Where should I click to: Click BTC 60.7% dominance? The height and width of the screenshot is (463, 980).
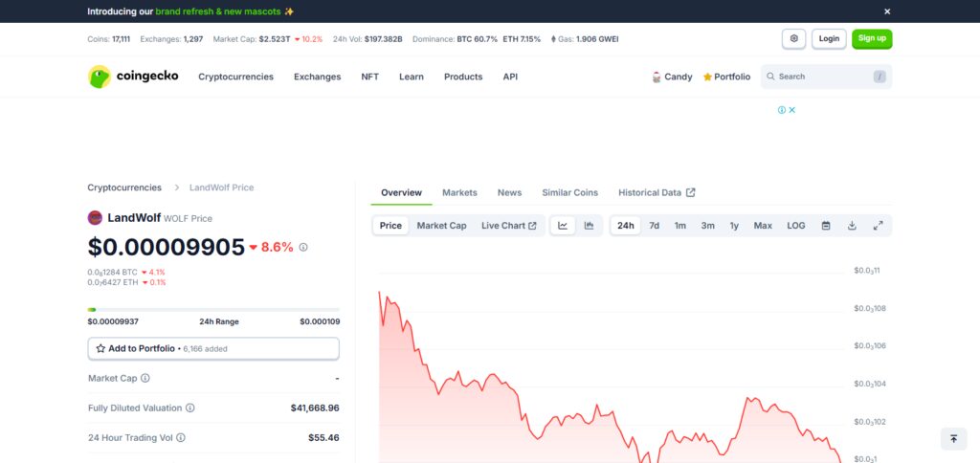click(x=477, y=38)
